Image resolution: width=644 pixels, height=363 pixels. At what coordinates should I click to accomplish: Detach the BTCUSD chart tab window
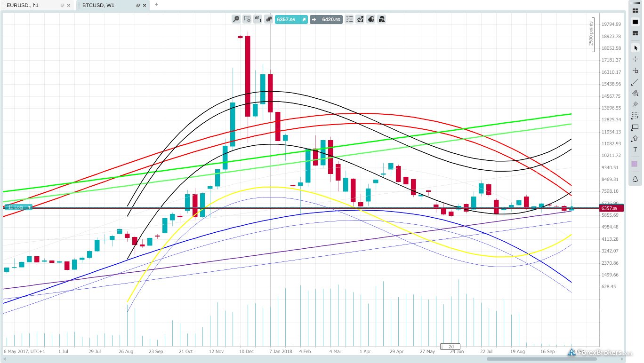[x=138, y=5]
